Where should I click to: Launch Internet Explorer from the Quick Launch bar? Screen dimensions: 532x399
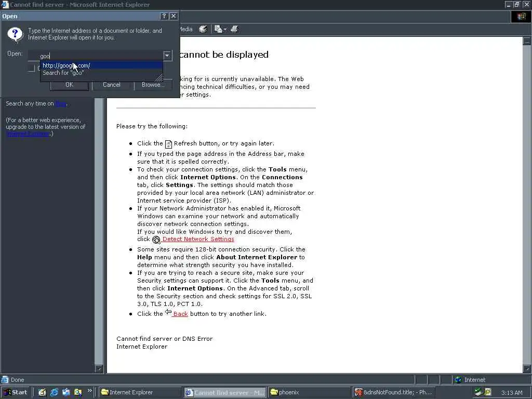[x=54, y=392]
